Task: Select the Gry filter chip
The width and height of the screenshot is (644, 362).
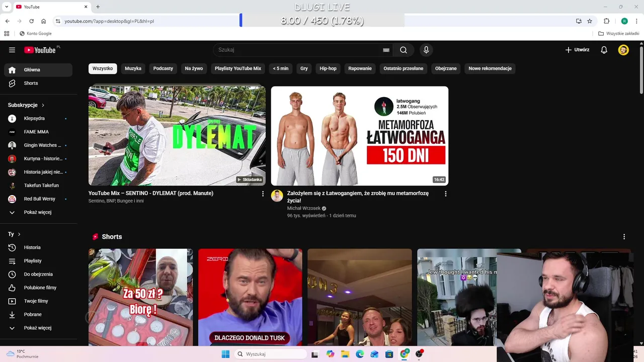Action: (x=304, y=68)
